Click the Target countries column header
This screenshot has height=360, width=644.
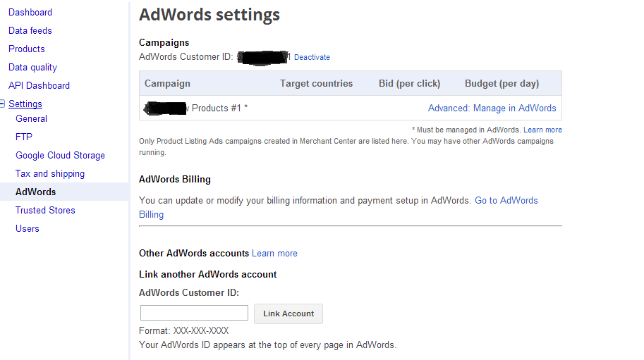(x=316, y=84)
